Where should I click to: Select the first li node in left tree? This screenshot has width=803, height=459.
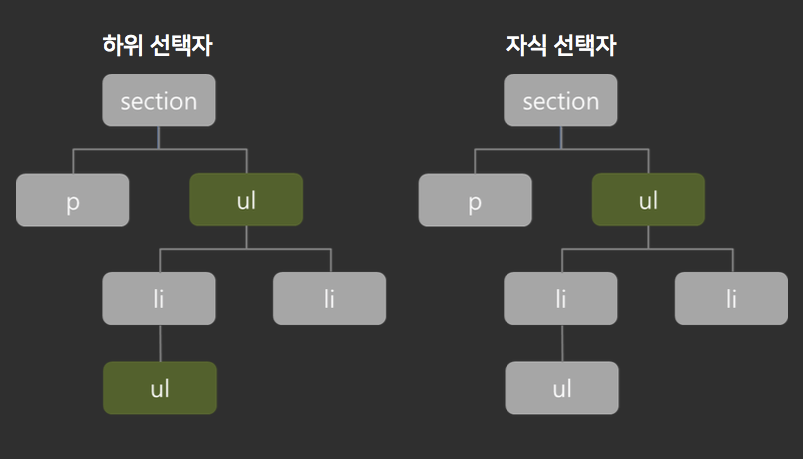(x=159, y=299)
